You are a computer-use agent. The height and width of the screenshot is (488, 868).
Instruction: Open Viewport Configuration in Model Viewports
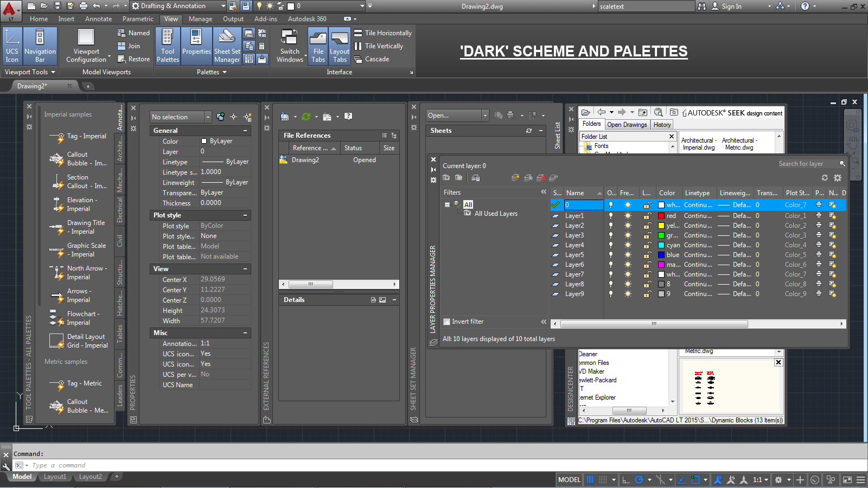[86, 46]
